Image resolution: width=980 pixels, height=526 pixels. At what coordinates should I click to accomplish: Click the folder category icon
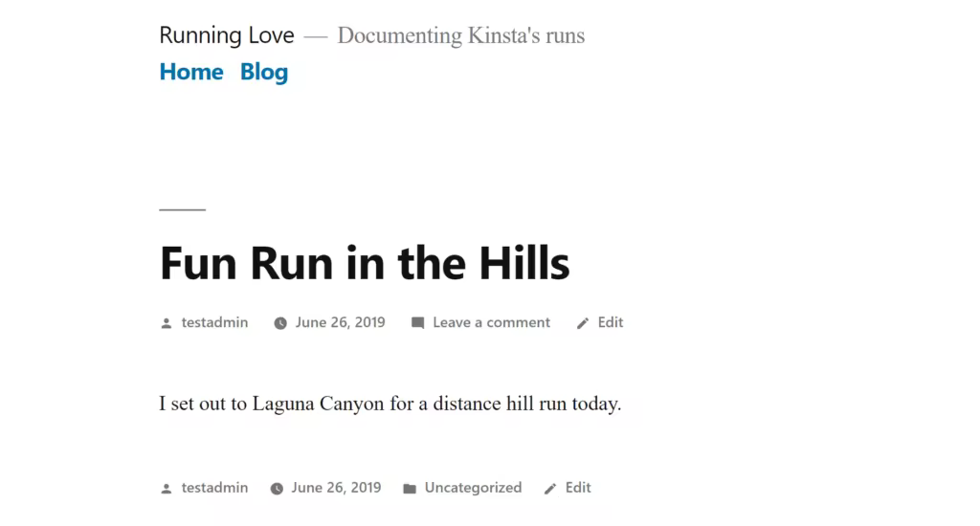(410, 489)
